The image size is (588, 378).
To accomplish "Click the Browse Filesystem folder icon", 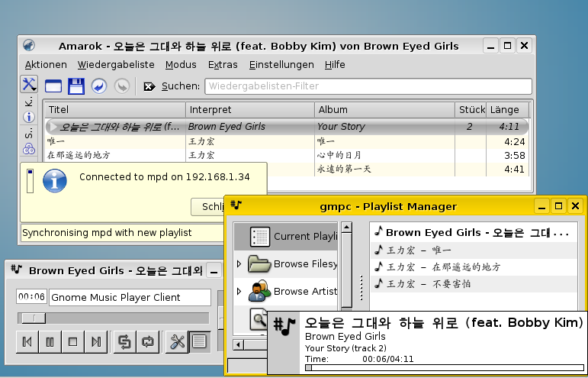I will (259, 264).
